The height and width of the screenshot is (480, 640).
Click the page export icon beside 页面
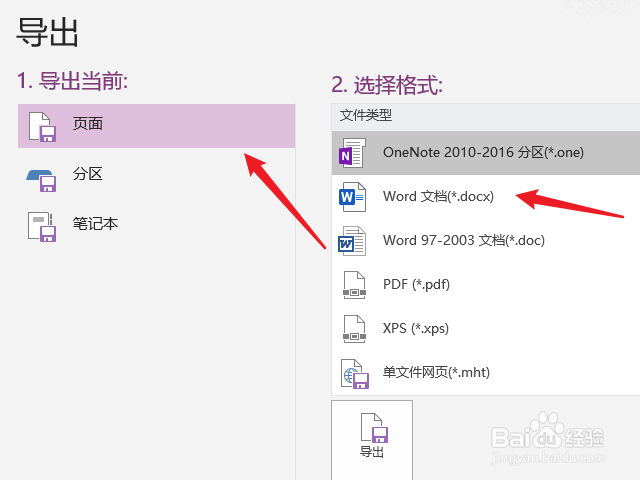42,127
